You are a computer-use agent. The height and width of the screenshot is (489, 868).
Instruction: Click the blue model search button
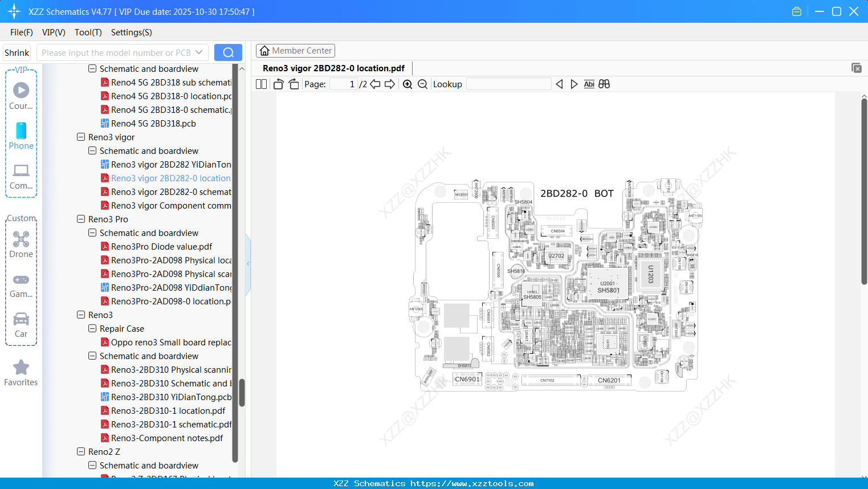pos(228,52)
